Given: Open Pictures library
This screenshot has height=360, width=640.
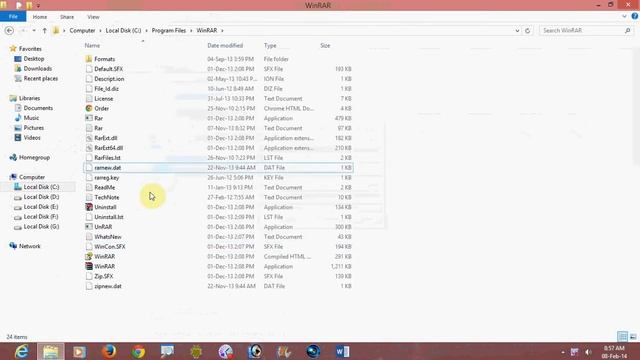Looking at the screenshot, I should (33, 128).
